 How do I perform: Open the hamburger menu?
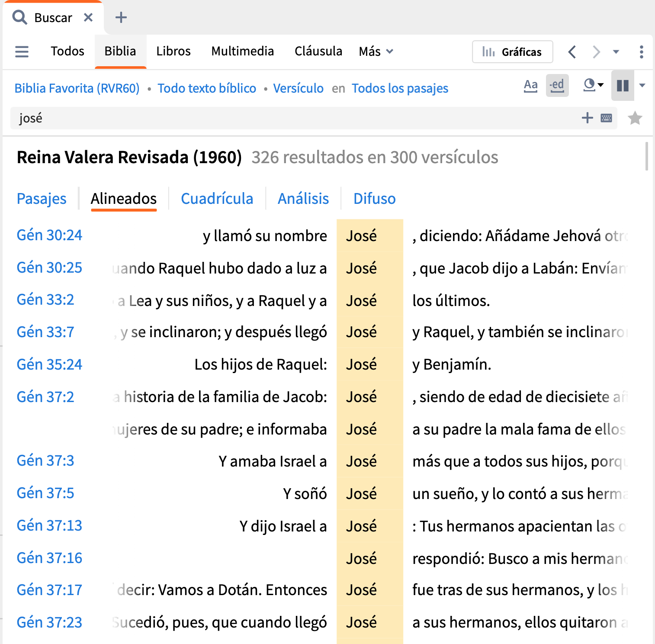coord(22,52)
